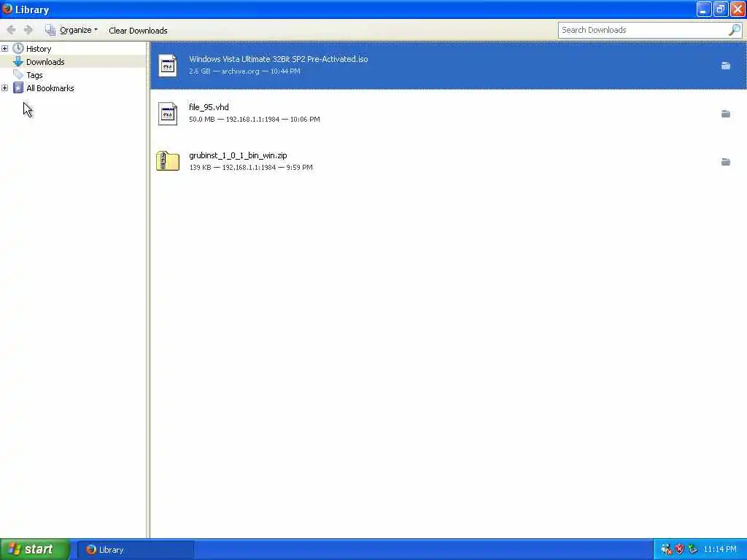Open the Windows Start menu

[35, 549]
